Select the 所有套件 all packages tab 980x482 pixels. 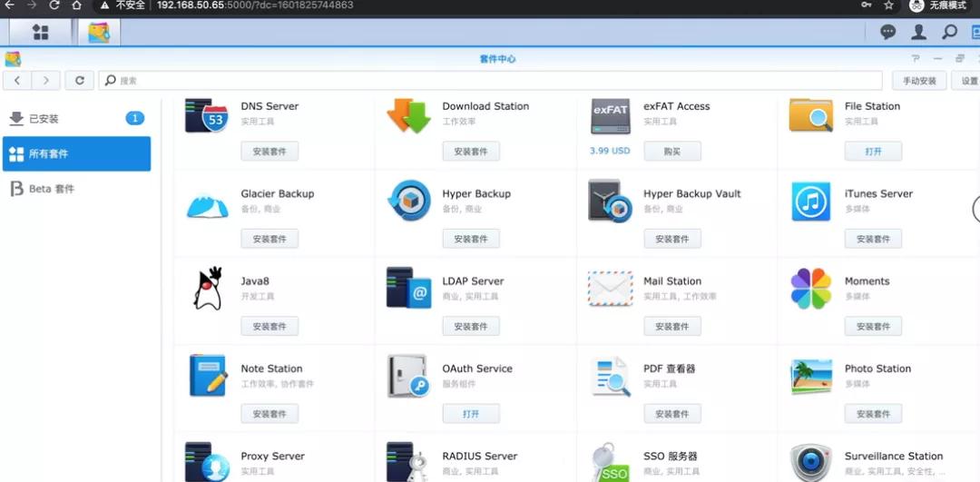pos(76,153)
